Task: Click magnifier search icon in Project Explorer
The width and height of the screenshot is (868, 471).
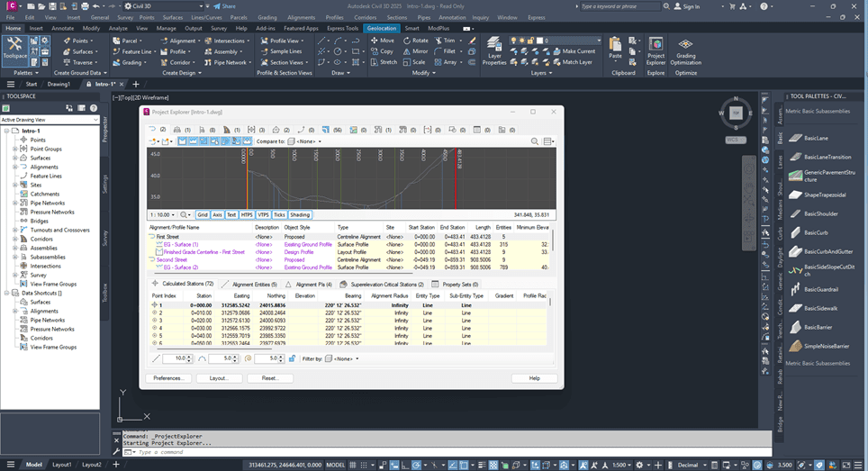Action: (535, 141)
